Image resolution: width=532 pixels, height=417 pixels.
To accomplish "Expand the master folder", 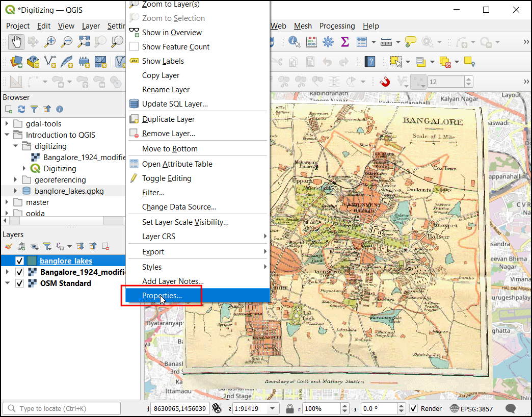I will tap(7, 202).
